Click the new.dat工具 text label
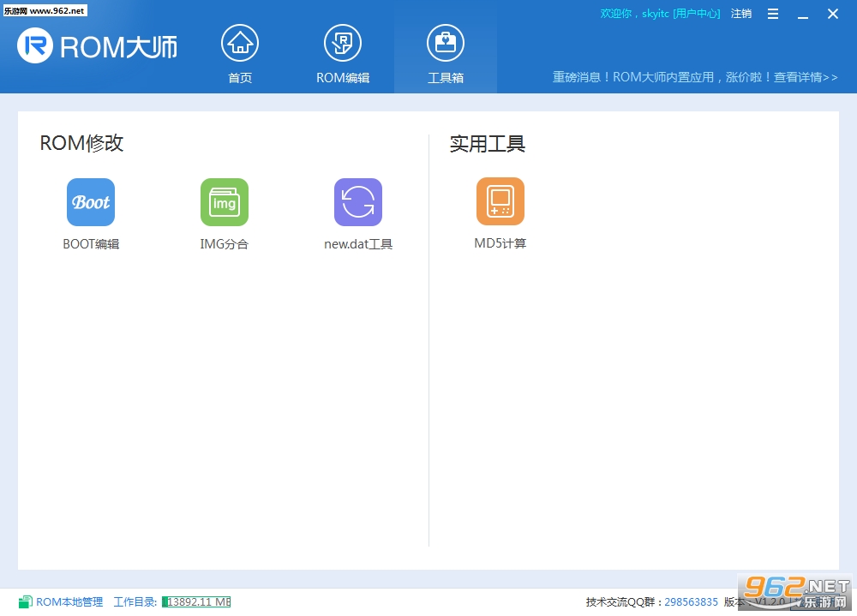857x616 pixels. (358, 244)
